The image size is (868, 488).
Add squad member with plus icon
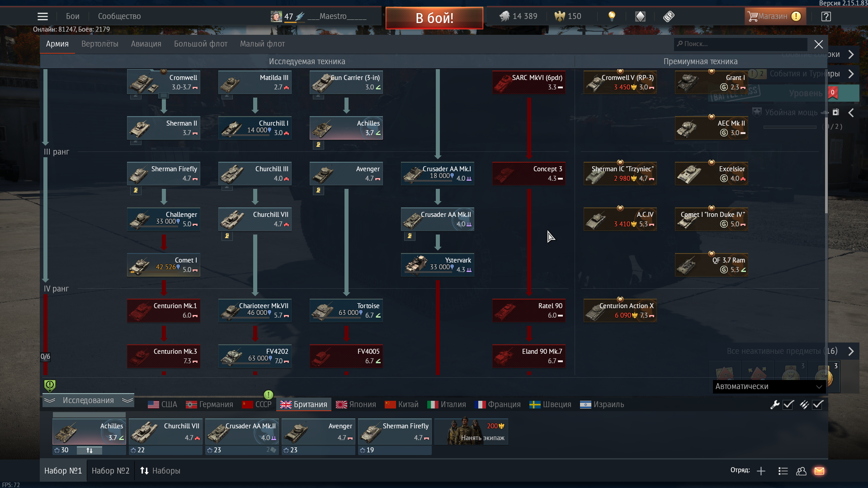pos(761,471)
